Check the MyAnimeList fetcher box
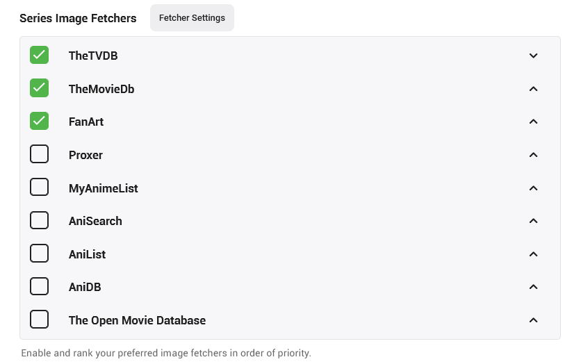588x364 pixels. 39,188
